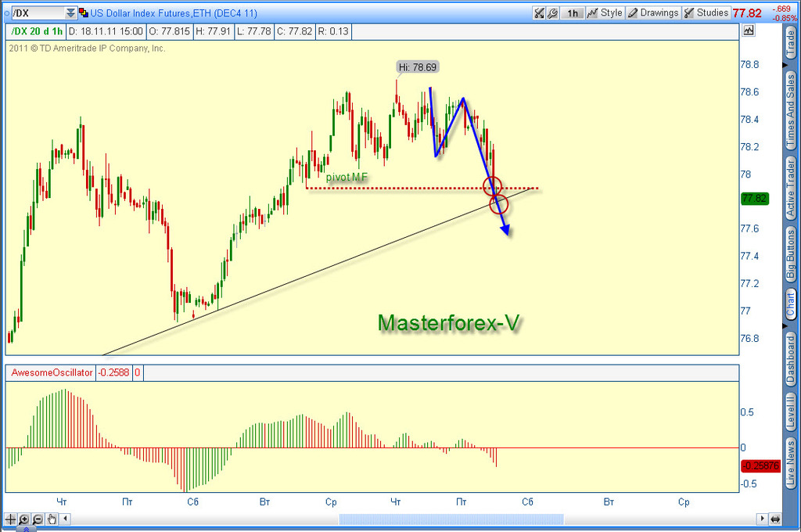Switch to Active Trader side tab
The image size is (801, 532).
791,188
